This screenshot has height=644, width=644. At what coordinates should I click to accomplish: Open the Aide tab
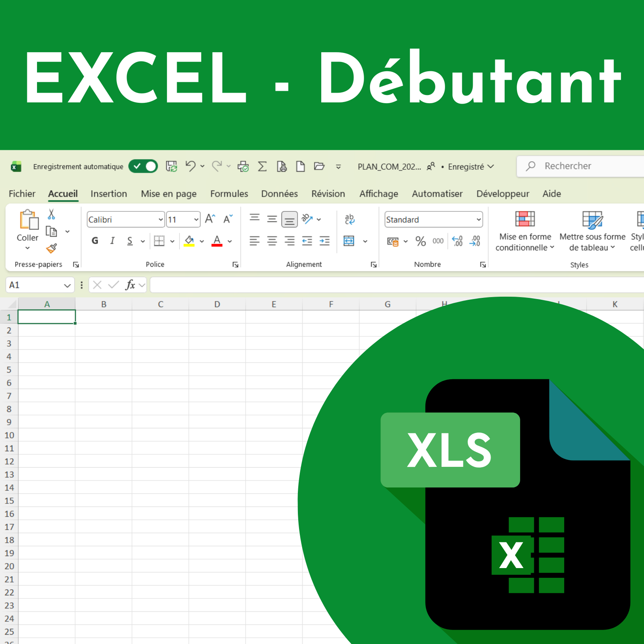point(552,194)
